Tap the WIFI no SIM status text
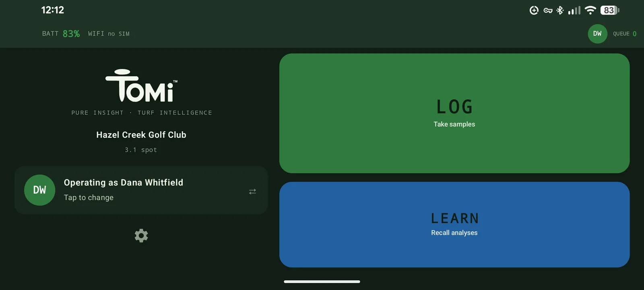 [109, 34]
